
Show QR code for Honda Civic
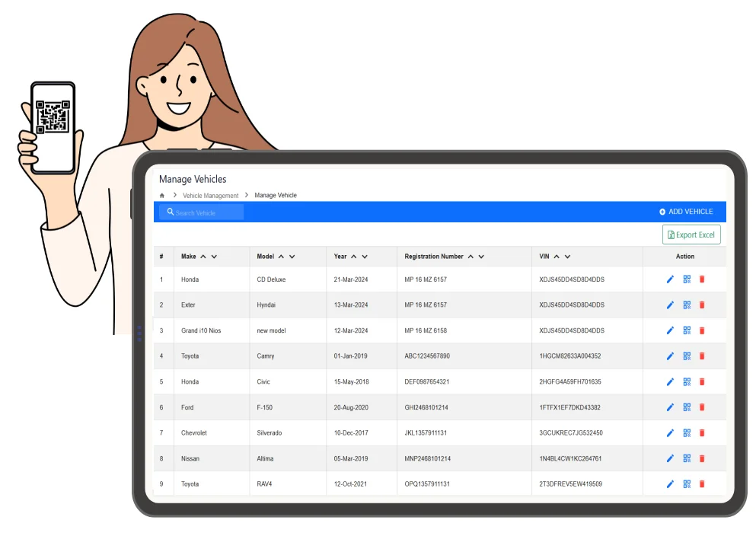(687, 381)
